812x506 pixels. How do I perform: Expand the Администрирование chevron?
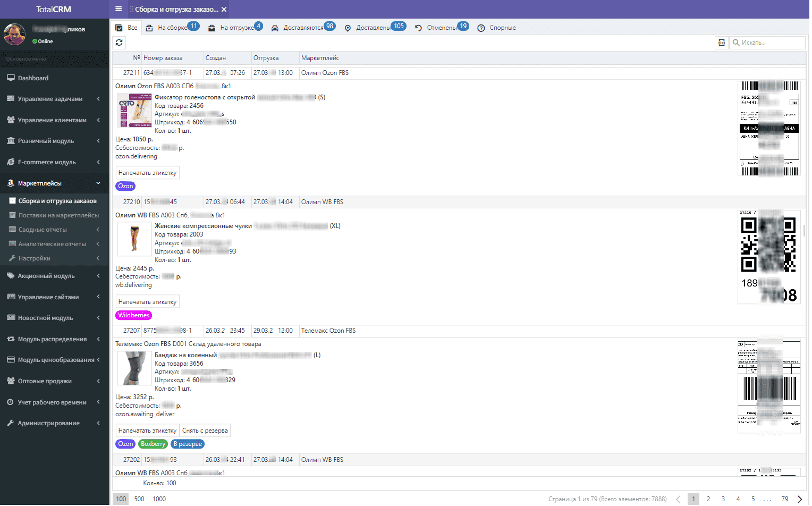point(98,423)
